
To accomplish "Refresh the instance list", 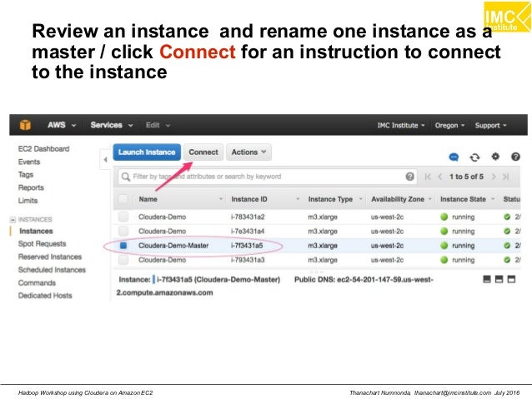I will [x=474, y=157].
